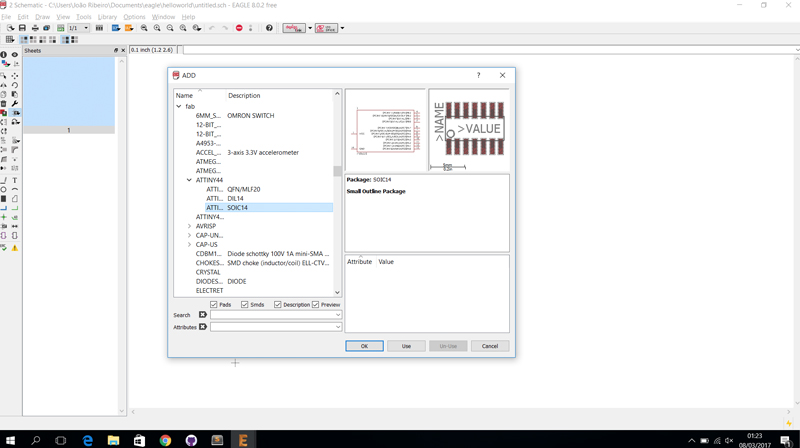This screenshot has height=448, width=800.
Task: Toggle the Smds checkbox
Action: coord(244,305)
